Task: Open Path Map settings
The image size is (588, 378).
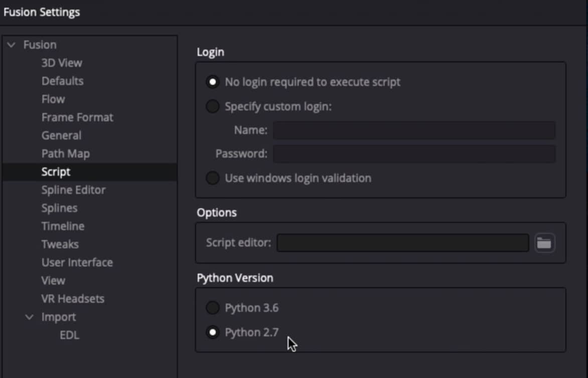Action: coord(66,153)
